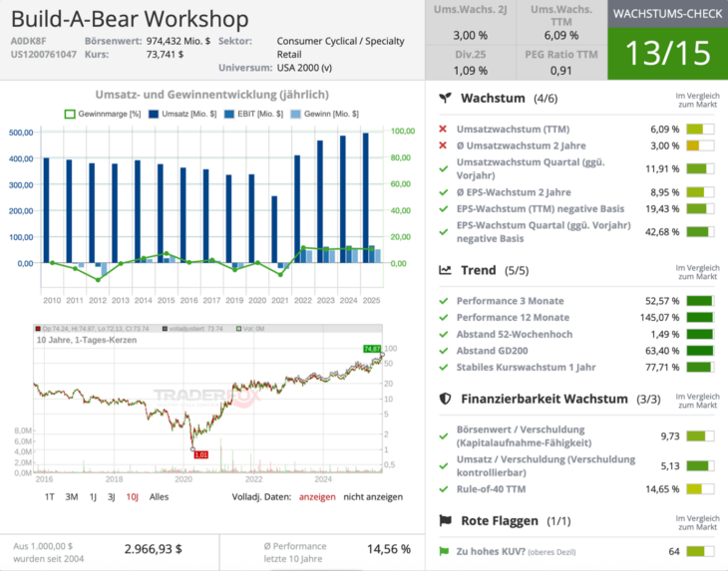Click the Universum value USA 2000 (v)
Viewport: 728px width, 571px height.
click(x=304, y=68)
